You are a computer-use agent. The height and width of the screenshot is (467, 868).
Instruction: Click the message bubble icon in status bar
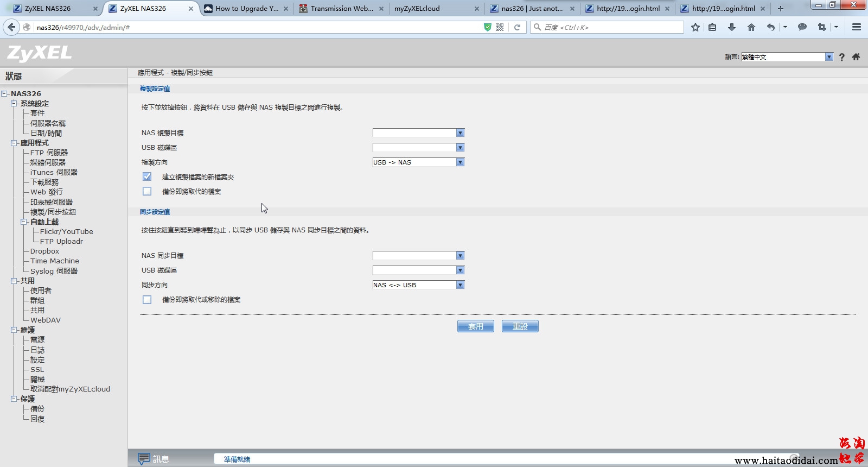(144, 459)
